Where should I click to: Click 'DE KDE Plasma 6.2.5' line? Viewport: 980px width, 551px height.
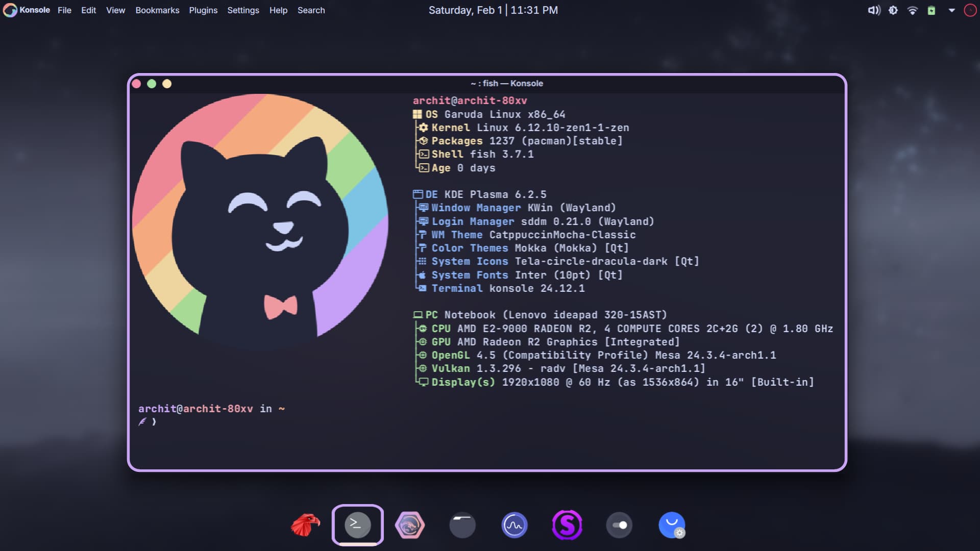pos(479,194)
